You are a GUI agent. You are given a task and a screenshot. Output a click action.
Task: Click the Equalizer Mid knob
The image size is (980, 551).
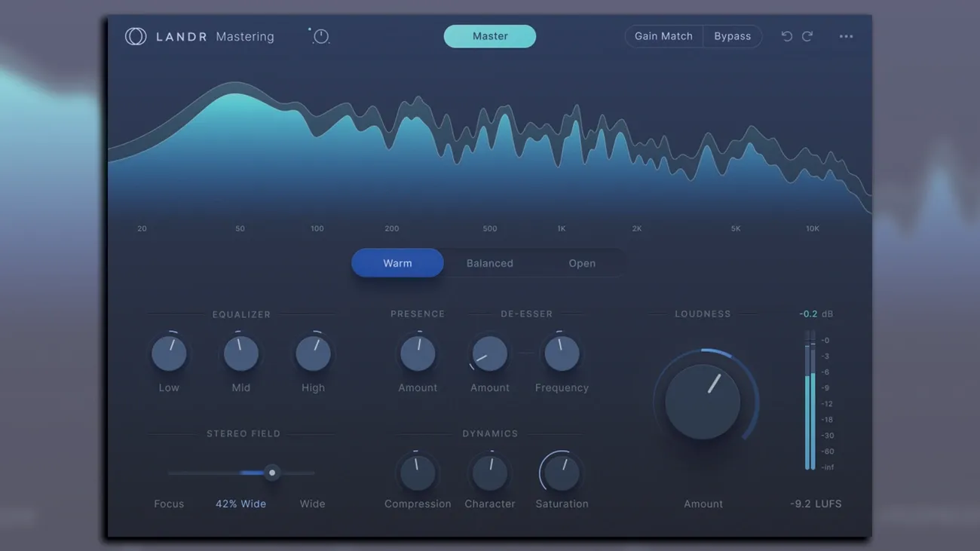click(x=241, y=353)
